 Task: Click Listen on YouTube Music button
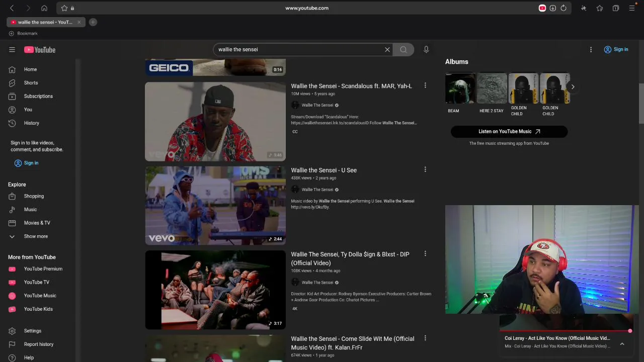pyautogui.click(x=509, y=131)
